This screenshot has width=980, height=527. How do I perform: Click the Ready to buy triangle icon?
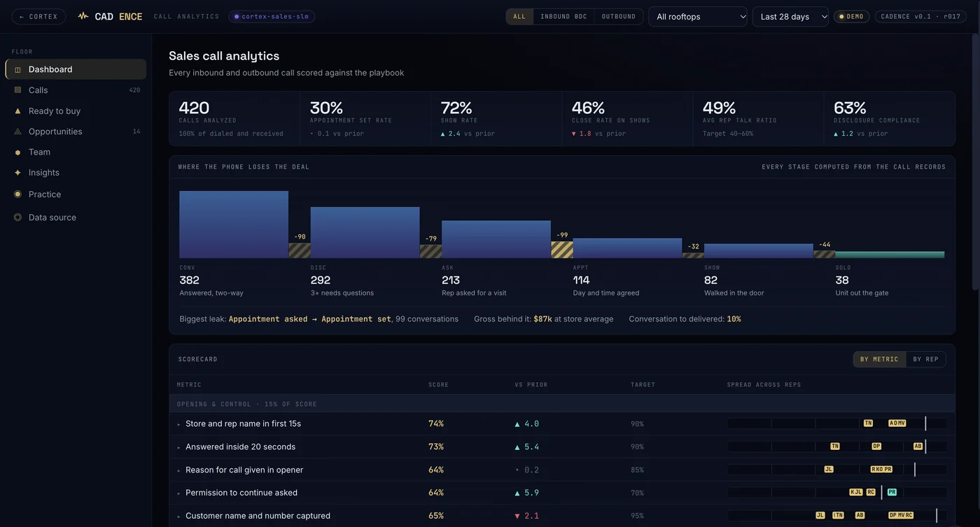[17, 111]
